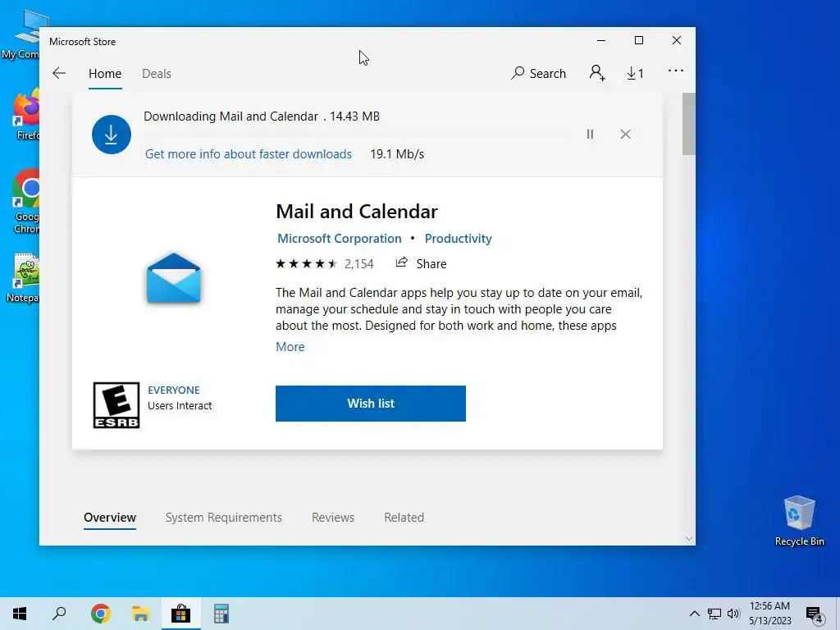Launch Google Chrome from the taskbar
Image resolution: width=840 pixels, height=630 pixels.
click(x=101, y=614)
